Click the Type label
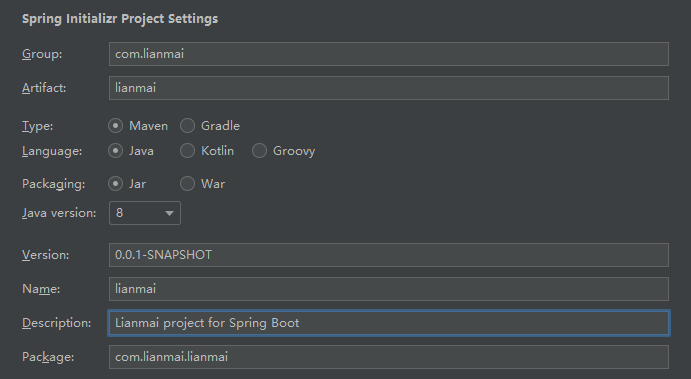The image size is (691, 379). [37, 126]
